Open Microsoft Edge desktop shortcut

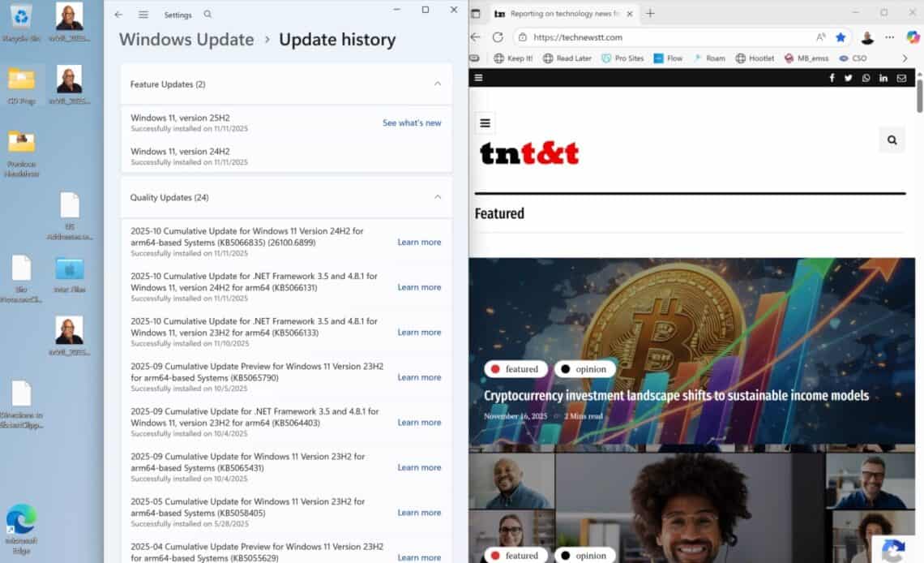(21, 523)
